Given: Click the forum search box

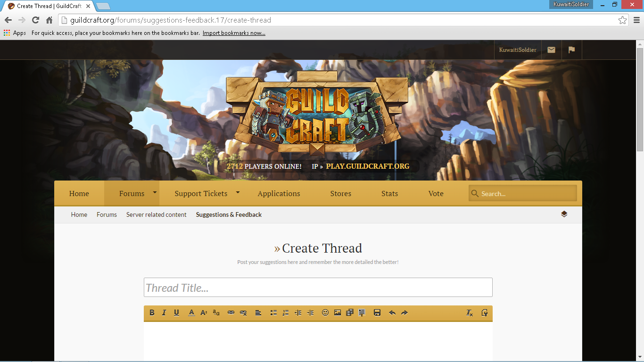Looking at the screenshot, I should click(523, 193).
